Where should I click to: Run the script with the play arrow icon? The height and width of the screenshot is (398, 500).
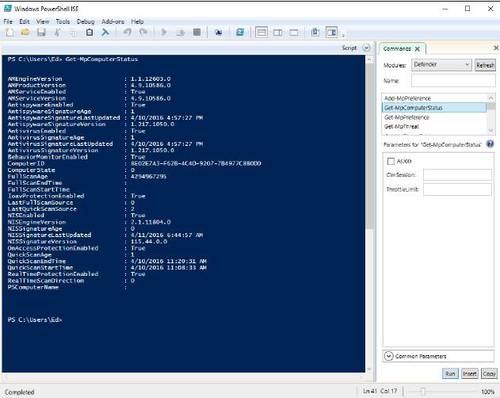(x=164, y=32)
